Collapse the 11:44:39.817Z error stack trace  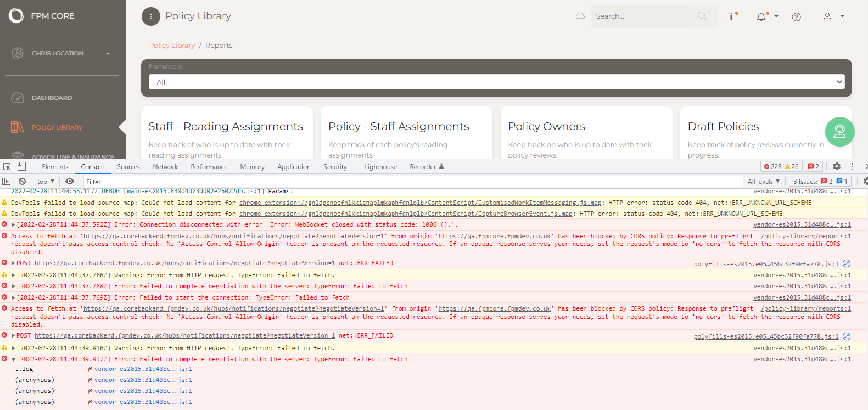coord(13,359)
